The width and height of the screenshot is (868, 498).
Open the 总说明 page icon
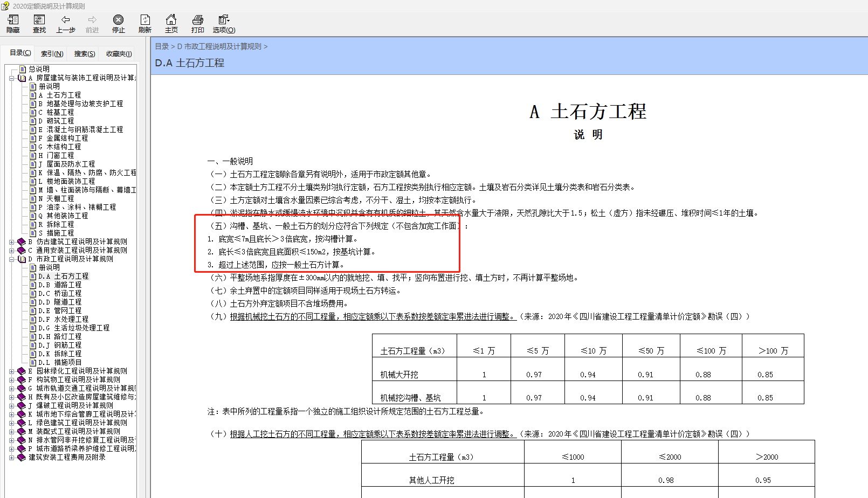[x=23, y=69]
